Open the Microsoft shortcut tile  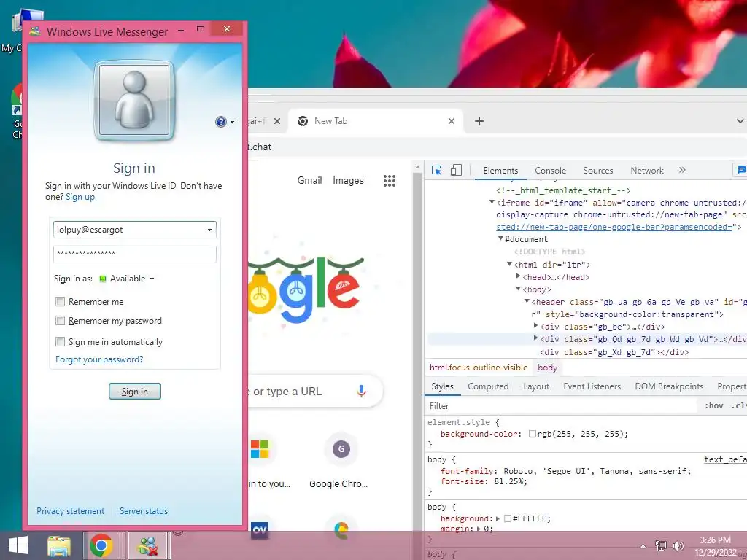point(260,449)
